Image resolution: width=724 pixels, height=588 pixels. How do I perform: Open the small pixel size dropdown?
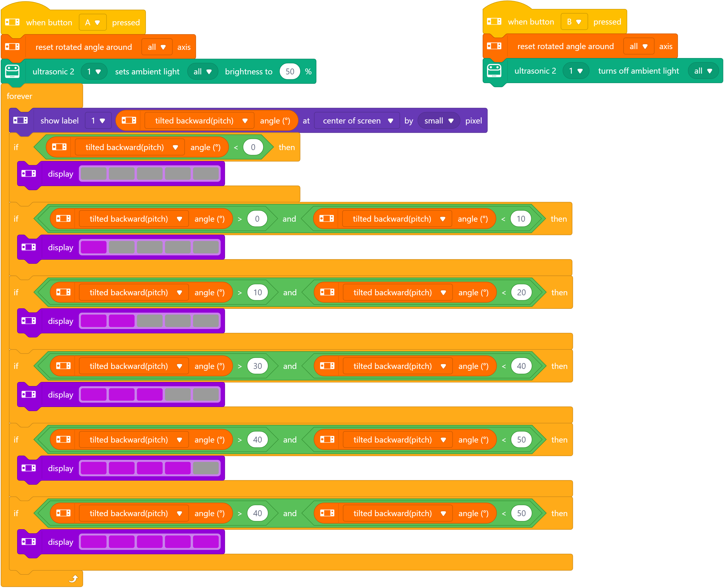click(438, 121)
